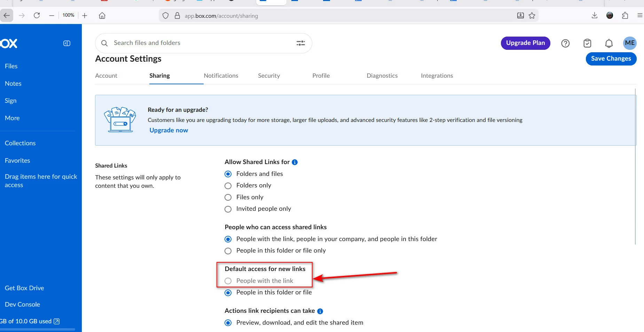Open the ME account avatar menu
This screenshot has width=644, height=332.
coord(630,43)
